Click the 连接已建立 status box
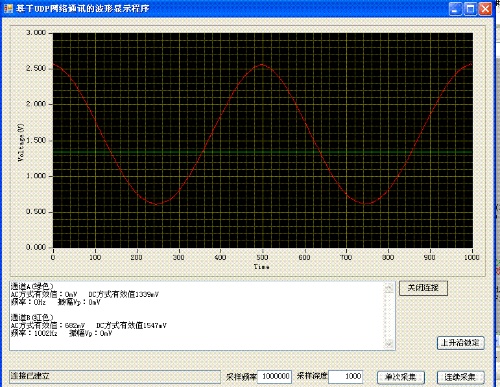The height and width of the screenshot is (387, 500). tap(115, 376)
